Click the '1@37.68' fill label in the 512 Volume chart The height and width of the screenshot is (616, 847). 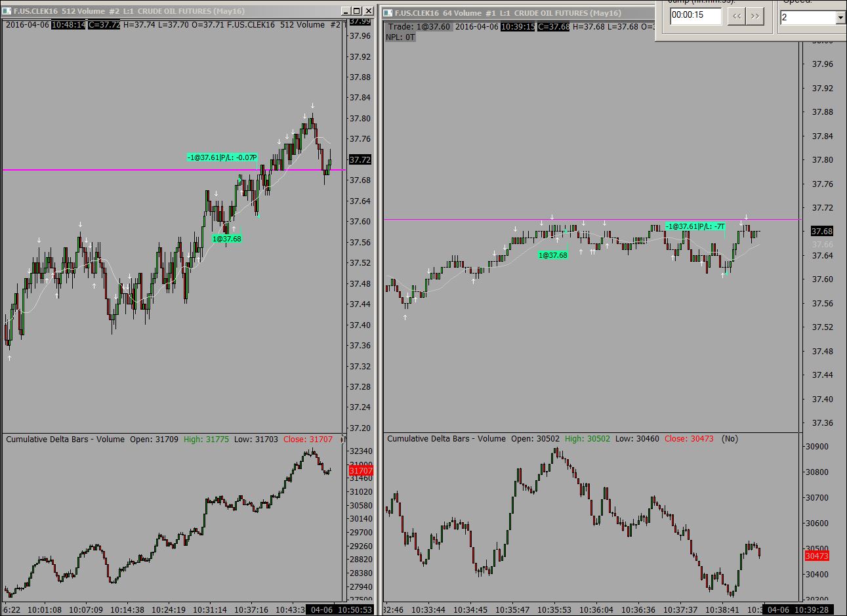(x=226, y=239)
